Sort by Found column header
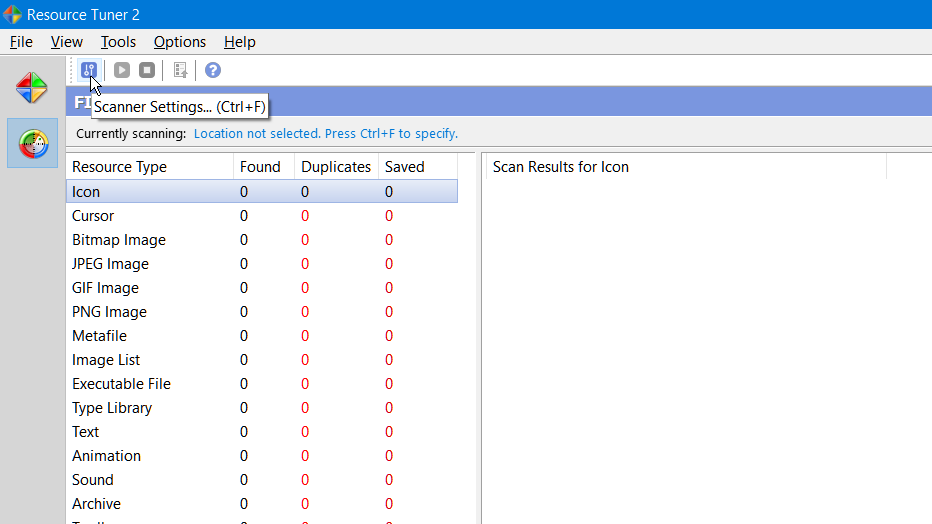This screenshot has height=524, width=932. pyautogui.click(x=264, y=167)
